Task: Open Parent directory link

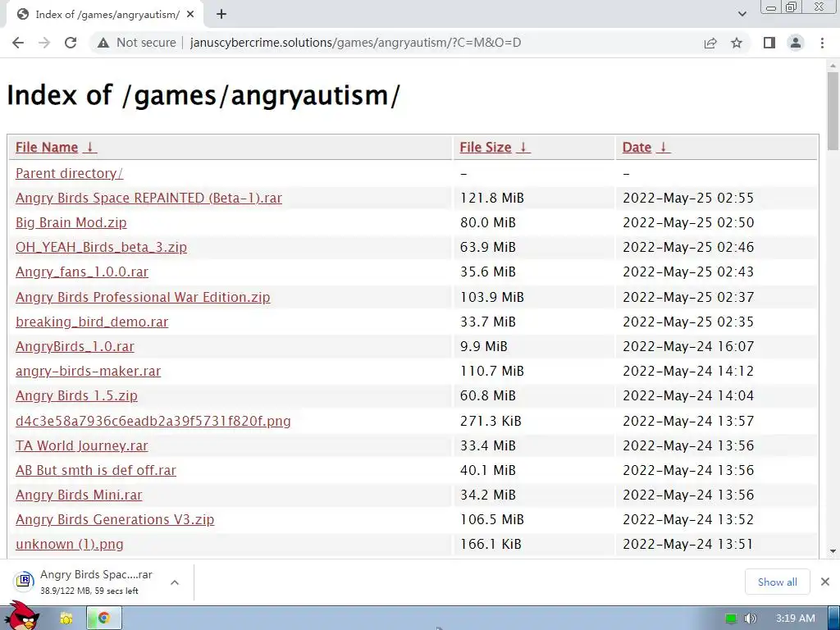Action: click(69, 174)
